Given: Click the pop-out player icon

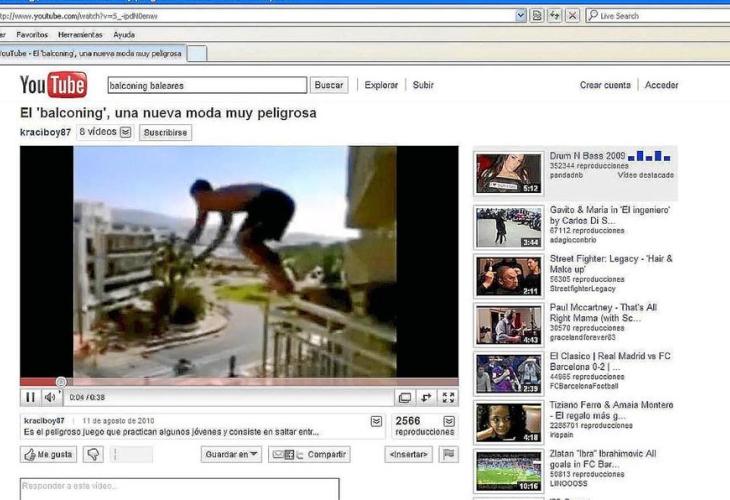Looking at the screenshot, I should (404, 398).
